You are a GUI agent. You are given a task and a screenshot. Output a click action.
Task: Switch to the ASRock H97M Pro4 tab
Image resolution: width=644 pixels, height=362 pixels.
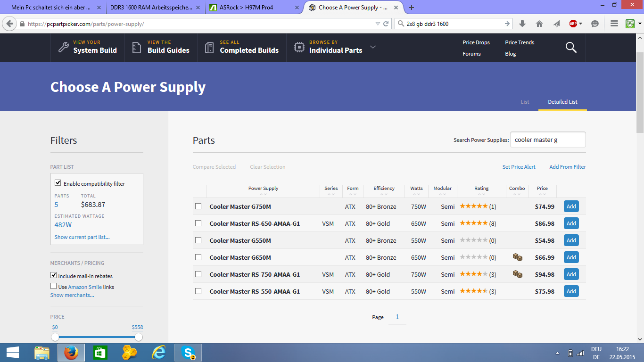pyautogui.click(x=255, y=8)
